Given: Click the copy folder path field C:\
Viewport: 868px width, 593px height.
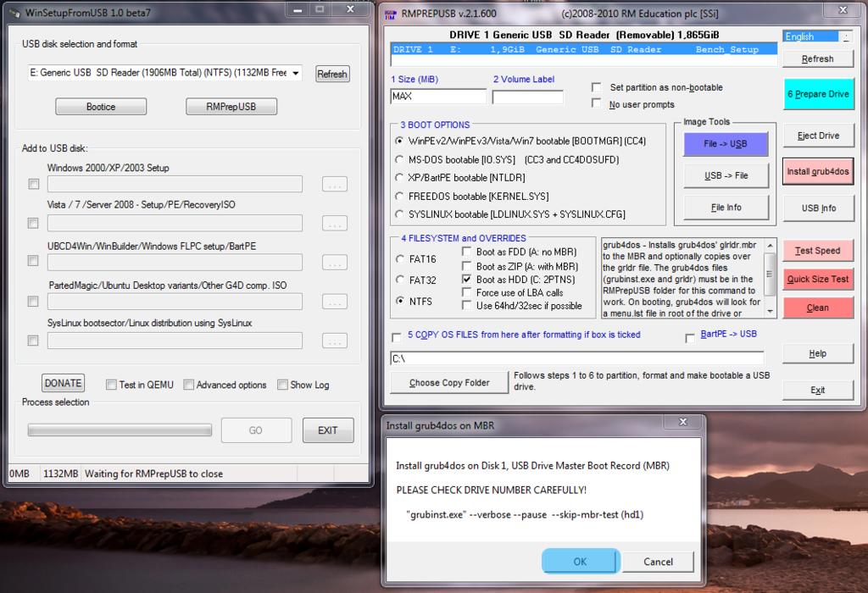Looking at the screenshot, I should pyautogui.click(x=576, y=358).
